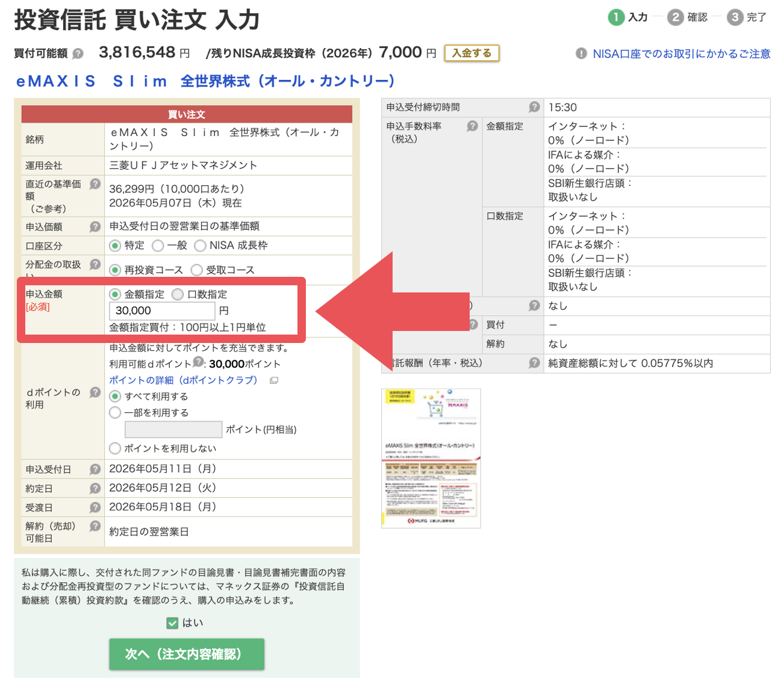This screenshot has width=784, height=686.
Task: Click help icon in the 信託報酬 row
Action: (x=534, y=363)
